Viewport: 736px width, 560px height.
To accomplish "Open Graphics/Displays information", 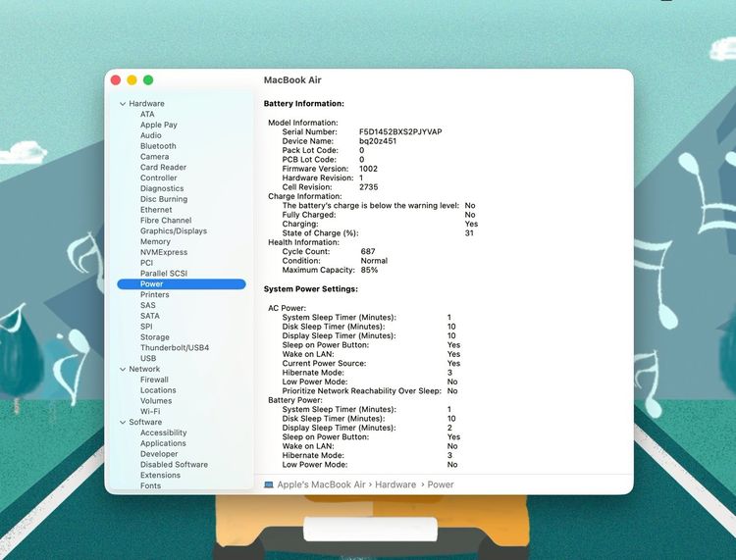I will tap(173, 230).
